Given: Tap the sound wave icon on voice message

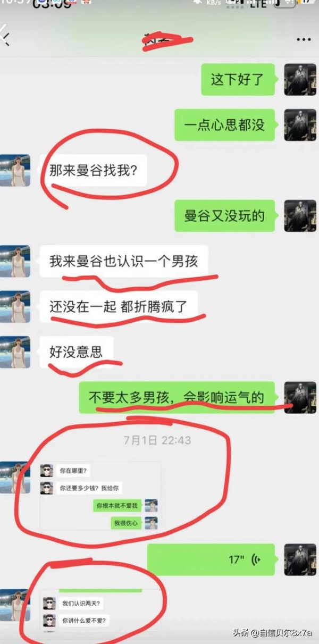Looking at the screenshot, I should click(257, 559).
